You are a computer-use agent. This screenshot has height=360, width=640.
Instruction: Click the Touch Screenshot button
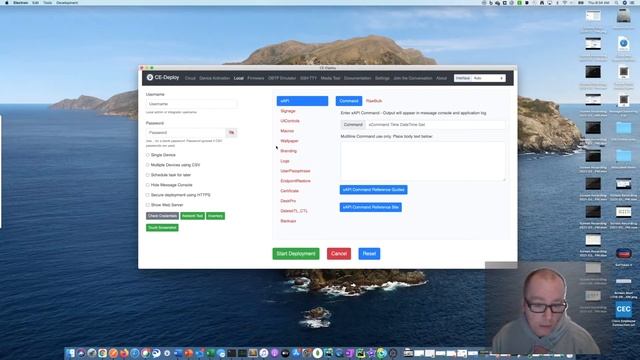click(162, 227)
